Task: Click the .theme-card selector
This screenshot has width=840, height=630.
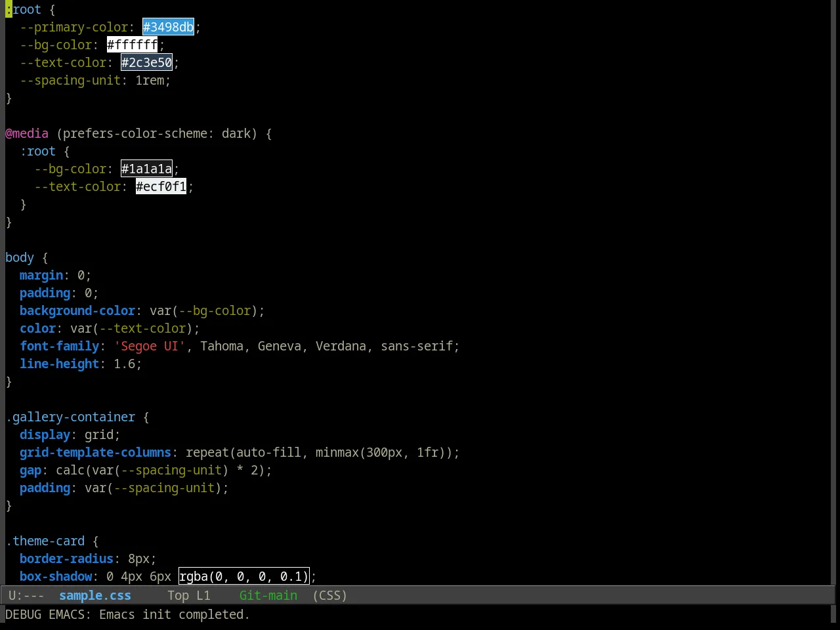Action: [x=45, y=541]
